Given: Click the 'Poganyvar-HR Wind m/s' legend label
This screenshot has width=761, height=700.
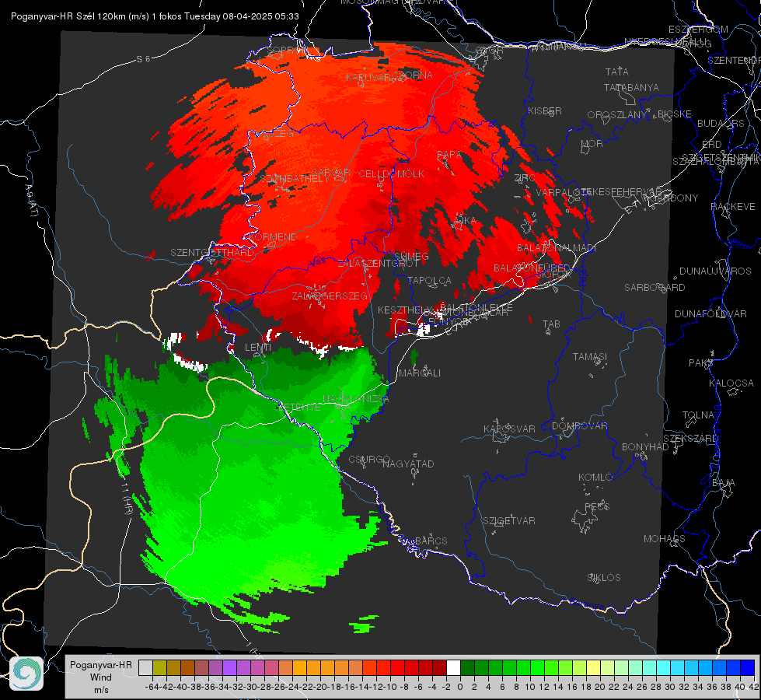Looking at the screenshot, I should click(101, 677).
